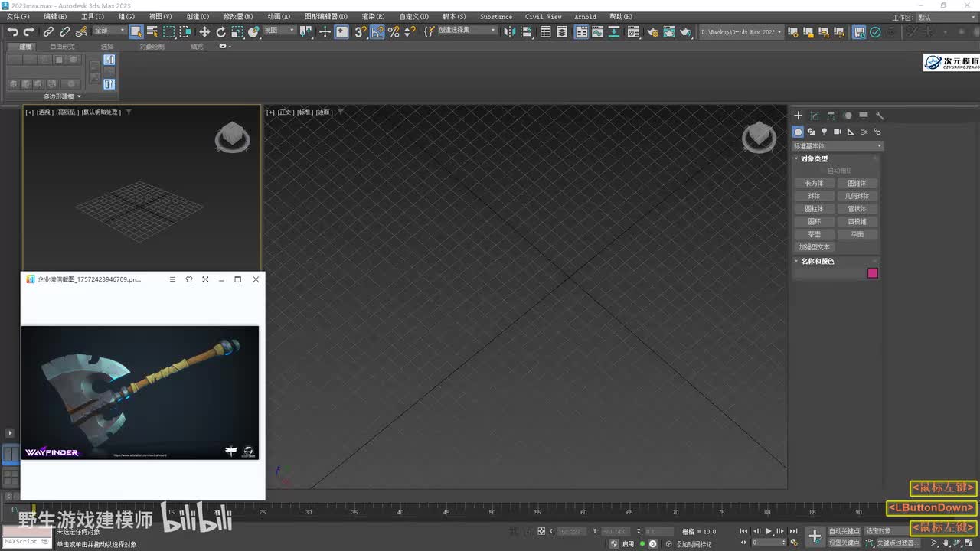Open the project path dropdown D:\Backup
The height and width of the screenshot is (551, 980).
pos(742,32)
